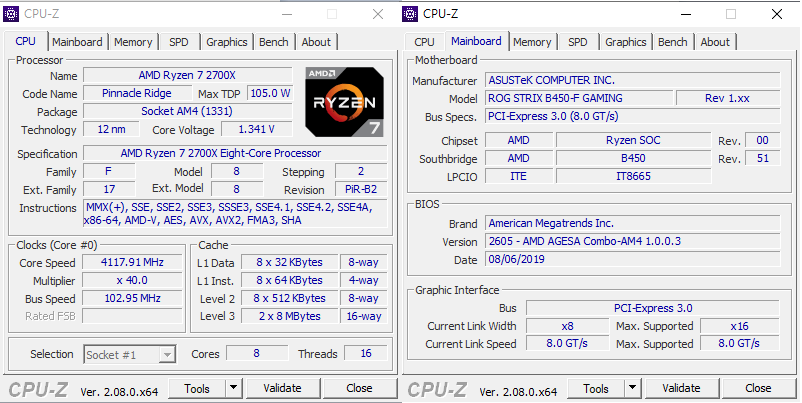The height and width of the screenshot is (403, 802).
Task: Expand Tools dropdown arrow in left window
Action: pos(234,388)
